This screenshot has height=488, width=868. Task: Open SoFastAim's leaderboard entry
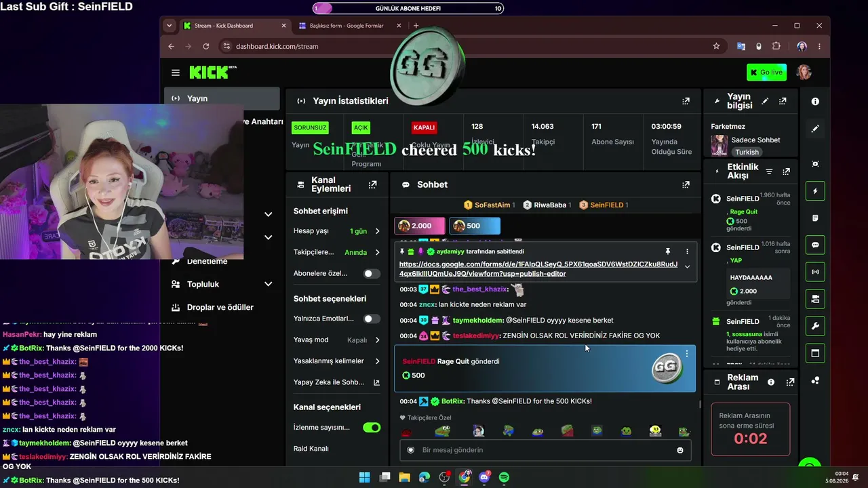pyautogui.click(x=489, y=205)
